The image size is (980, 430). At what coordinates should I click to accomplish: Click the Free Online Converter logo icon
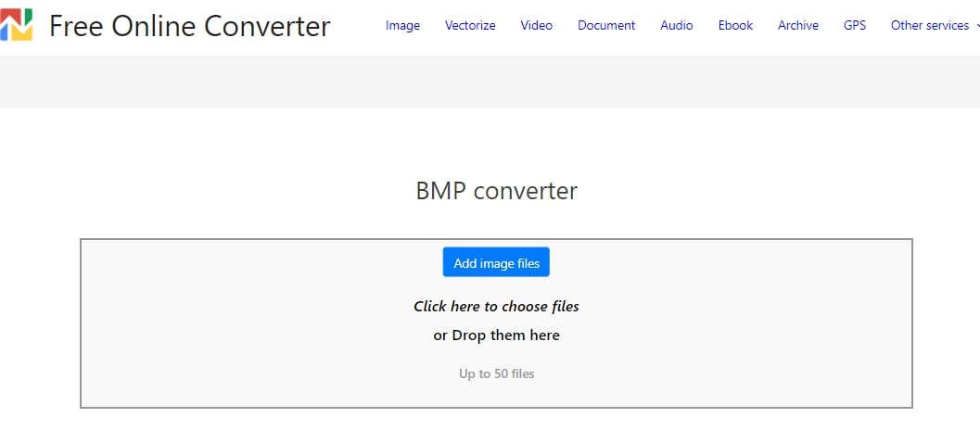pyautogui.click(x=17, y=25)
